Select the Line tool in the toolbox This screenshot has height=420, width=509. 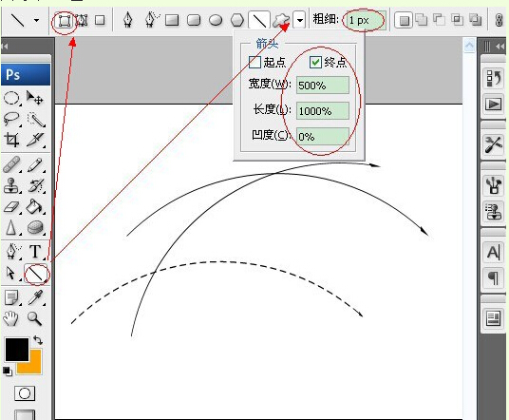tap(36, 275)
